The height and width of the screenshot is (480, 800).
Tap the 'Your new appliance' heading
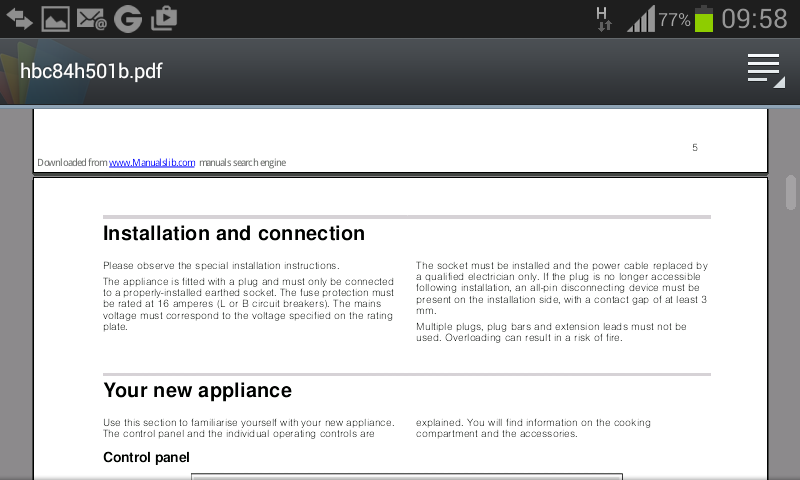[197, 390]
